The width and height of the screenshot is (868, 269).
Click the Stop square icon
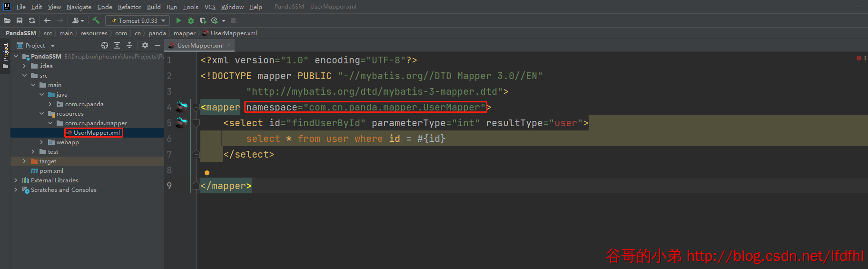point(233,20)
